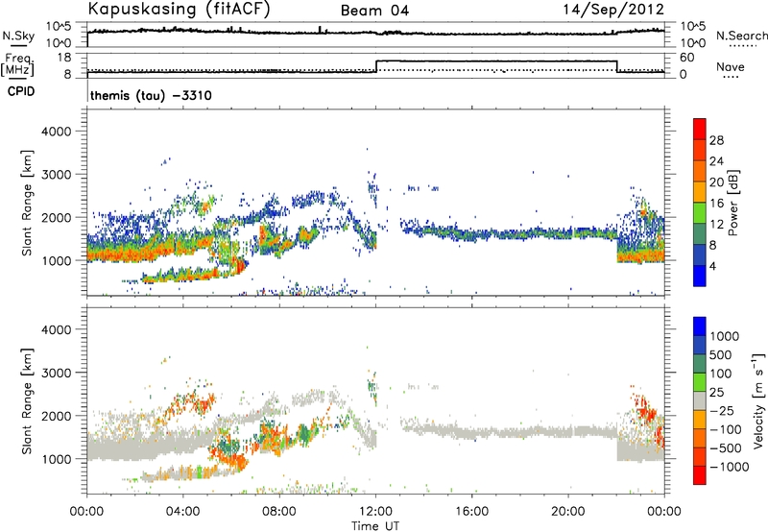
Task: Click the 'Velocity [m s-1]' colorbar label
Action: coord(758,400)
